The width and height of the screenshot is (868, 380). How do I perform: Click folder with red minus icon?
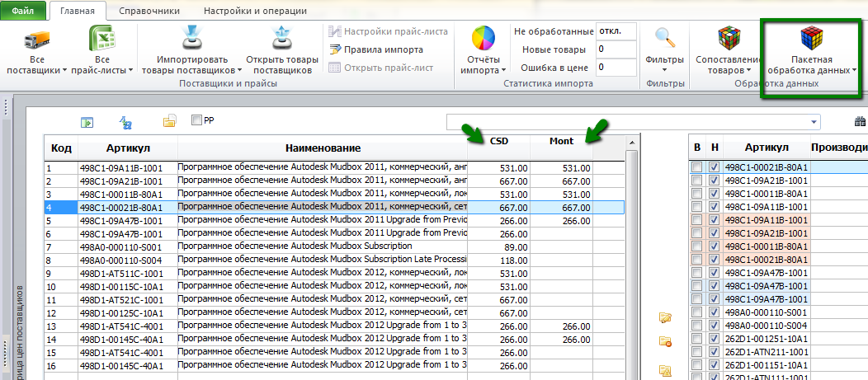pyautogui.click(x=665, y=341)
